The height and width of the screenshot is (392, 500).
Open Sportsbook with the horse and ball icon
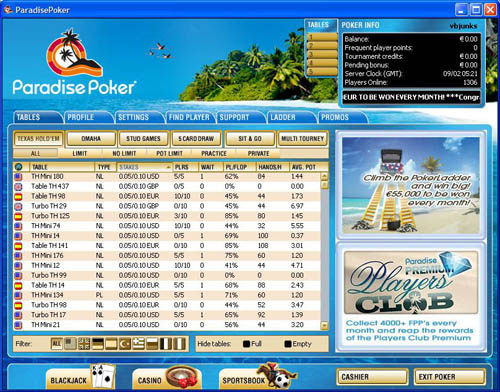[x=258, y=377]
